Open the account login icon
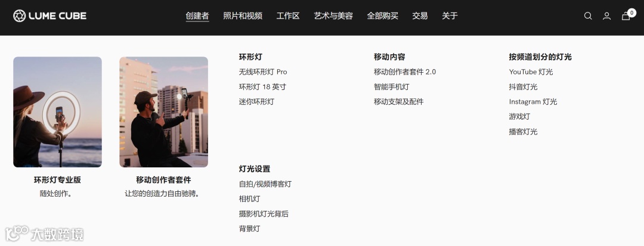644x246 pixels. (606, 16)
